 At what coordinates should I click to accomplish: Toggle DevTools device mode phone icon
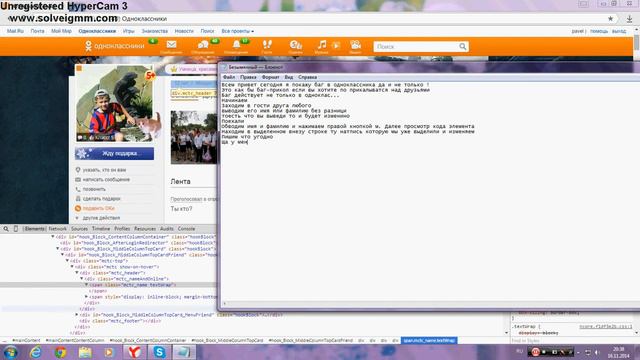coord(16,229)
